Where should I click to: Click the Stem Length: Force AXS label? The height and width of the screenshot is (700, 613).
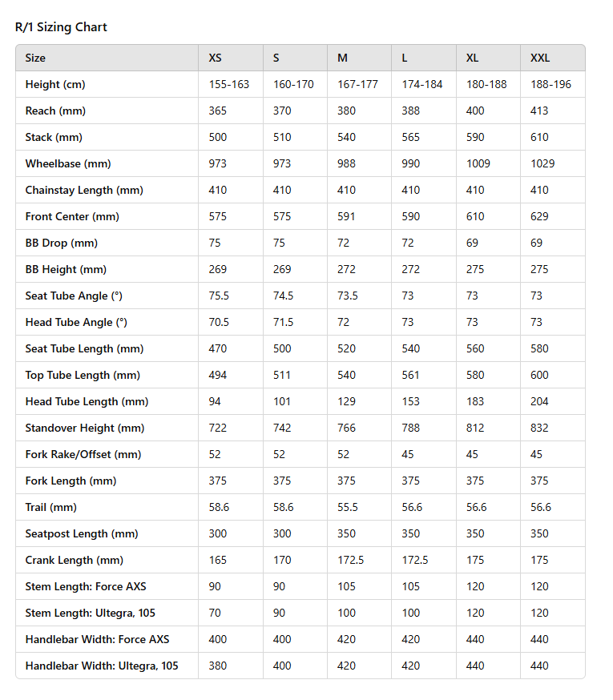pos(86,586)
